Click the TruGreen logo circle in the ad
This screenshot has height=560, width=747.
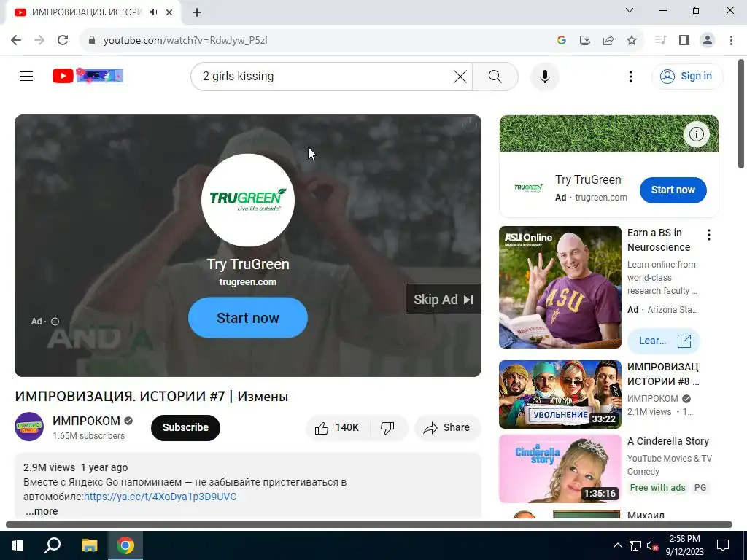[248, 200]
